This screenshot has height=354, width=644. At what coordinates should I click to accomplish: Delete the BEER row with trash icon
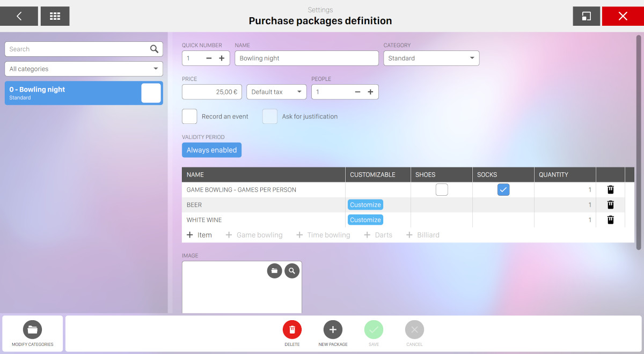click(x=610, y=205)
